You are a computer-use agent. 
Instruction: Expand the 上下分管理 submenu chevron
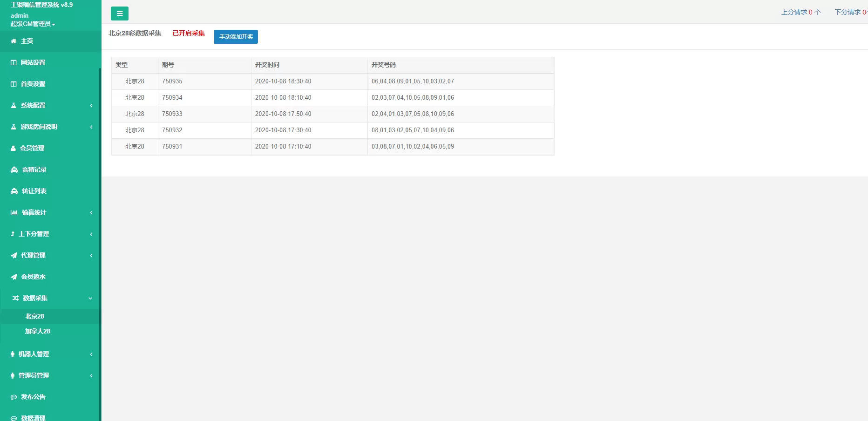91,234
